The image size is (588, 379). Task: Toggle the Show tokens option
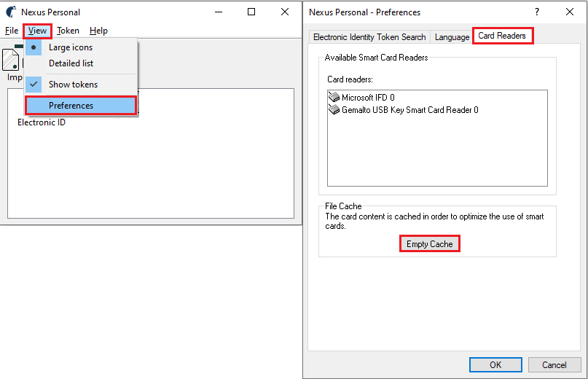point(73,85)
